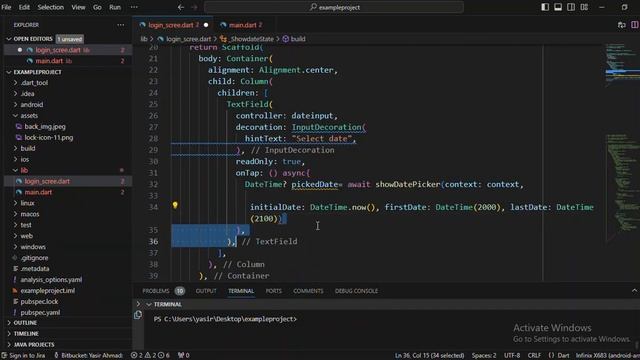Open the Edit menu
Screen dimensions: 640x360
pyautogui.click(x=24, y=7)
